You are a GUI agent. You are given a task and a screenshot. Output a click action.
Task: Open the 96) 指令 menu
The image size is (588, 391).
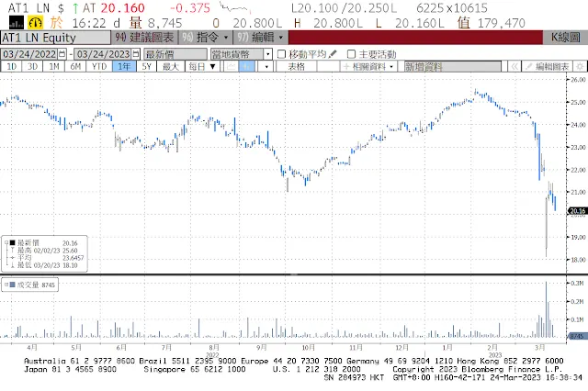[x=206, y=38]
